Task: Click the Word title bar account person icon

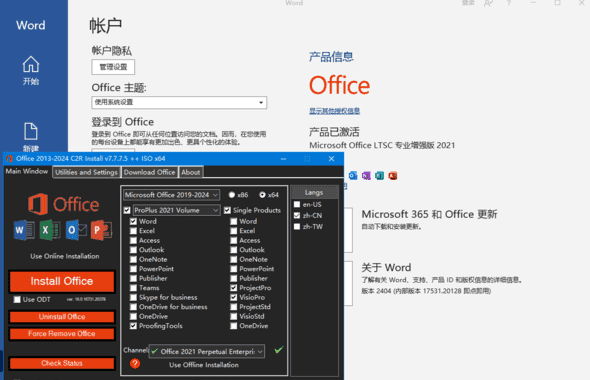Action: point(488,3)
